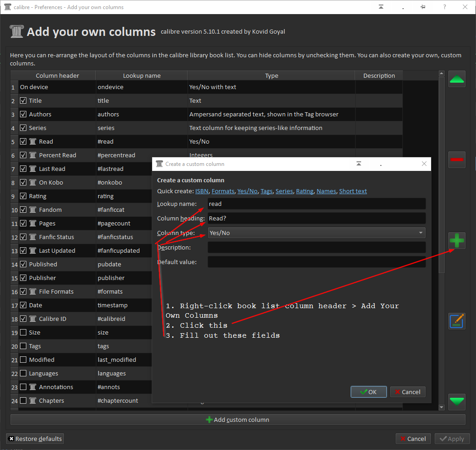Select the 'pubdate' lookup name cell
The image size is (476, 450).
pyautogui.click(x=124, y=264)
